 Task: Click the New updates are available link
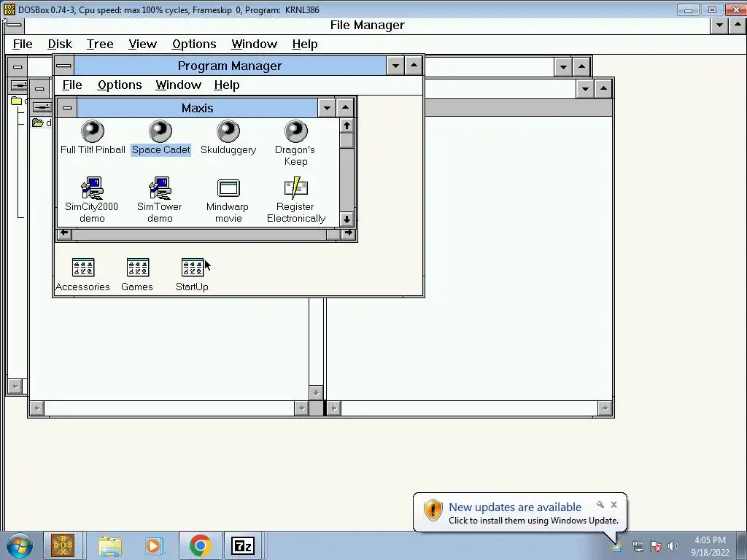[x=515, y=507]
